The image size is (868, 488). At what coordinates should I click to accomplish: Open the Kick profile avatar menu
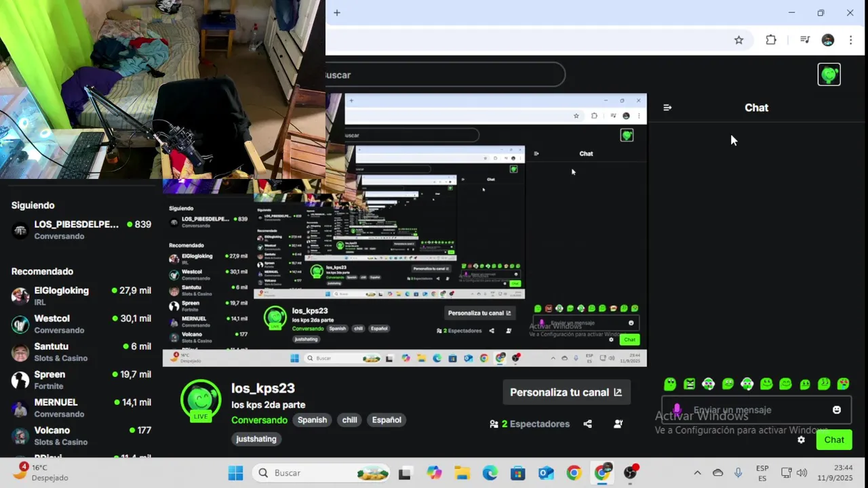point(829,75)
